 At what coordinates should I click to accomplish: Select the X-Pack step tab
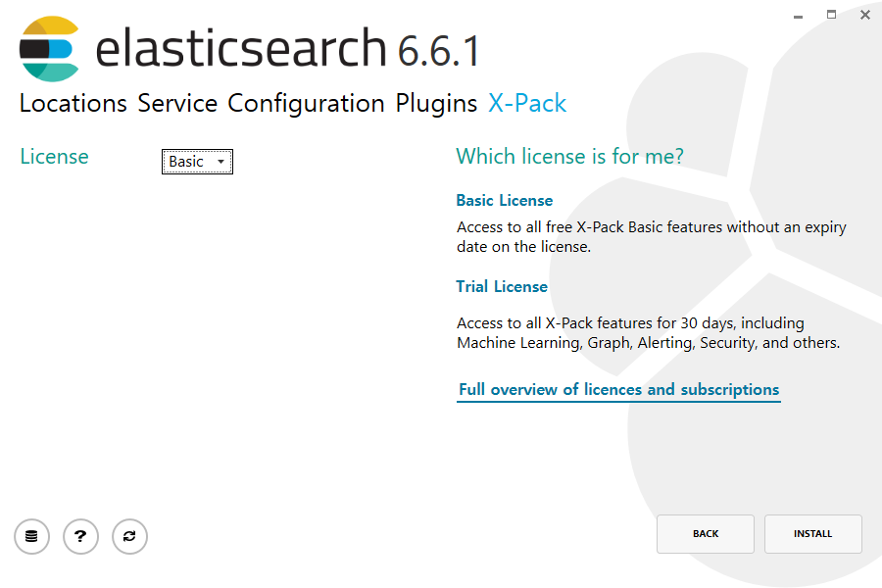point(527,104)
